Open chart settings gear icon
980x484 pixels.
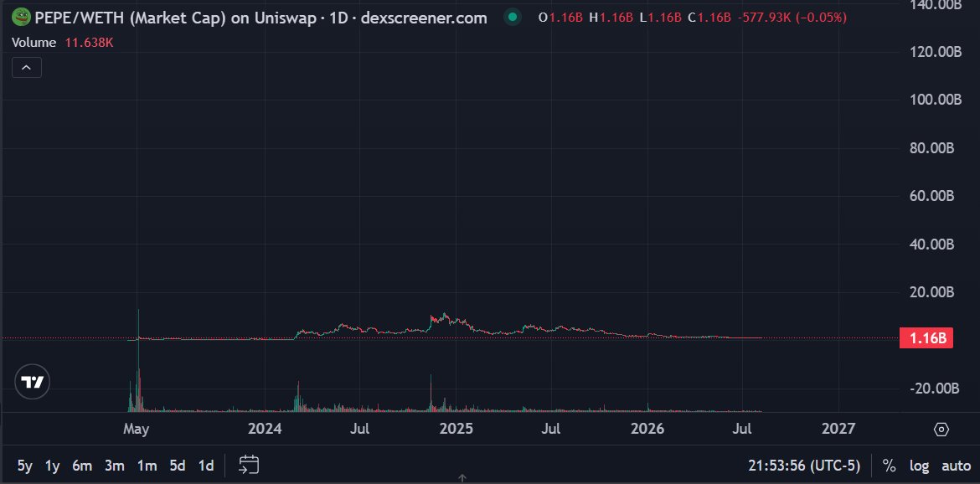pyautogui.click(x=941, y=430)
